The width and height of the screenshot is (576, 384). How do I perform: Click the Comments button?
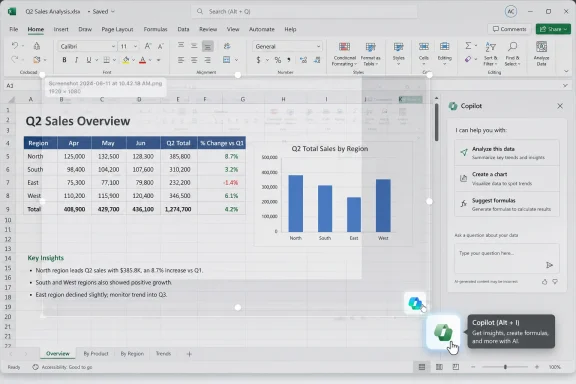point(509,29)
